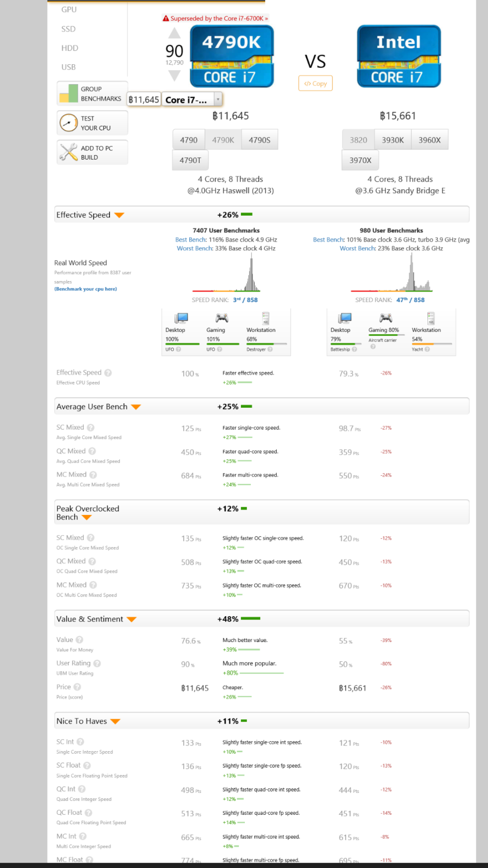Screen dimensions: 488x868
Task: Select the 4790S model variant
Action: coord(259,140)
